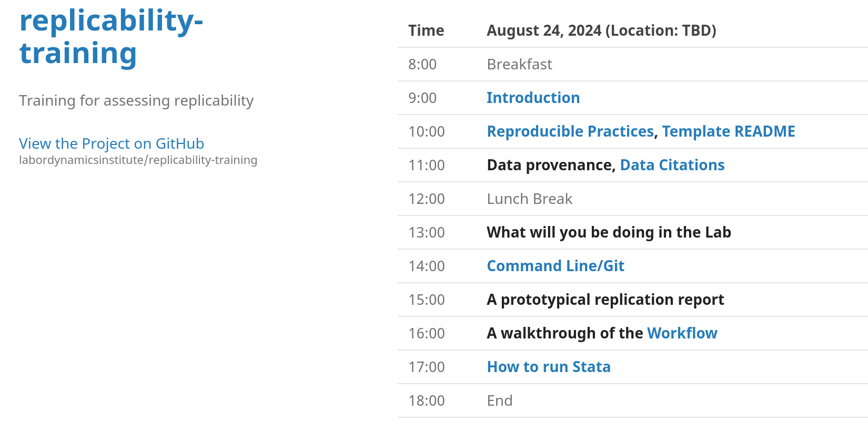Click the Time column header
868x432 pixels.
426,30
